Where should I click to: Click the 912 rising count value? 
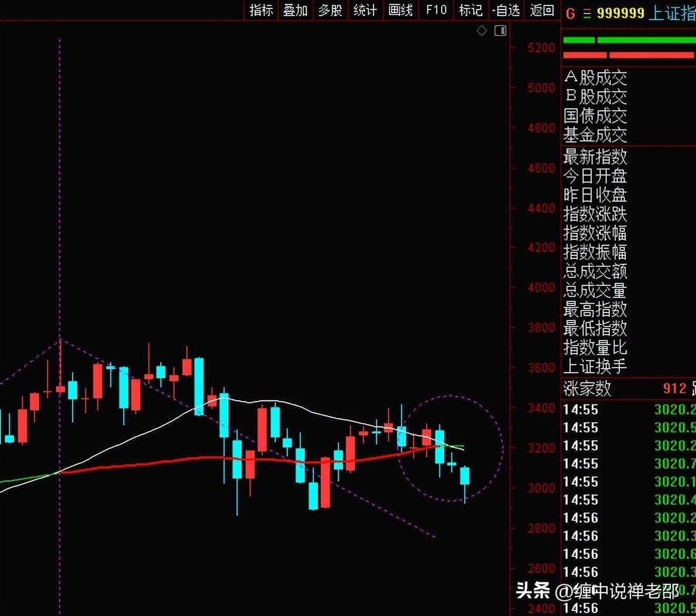pos(674,388)
